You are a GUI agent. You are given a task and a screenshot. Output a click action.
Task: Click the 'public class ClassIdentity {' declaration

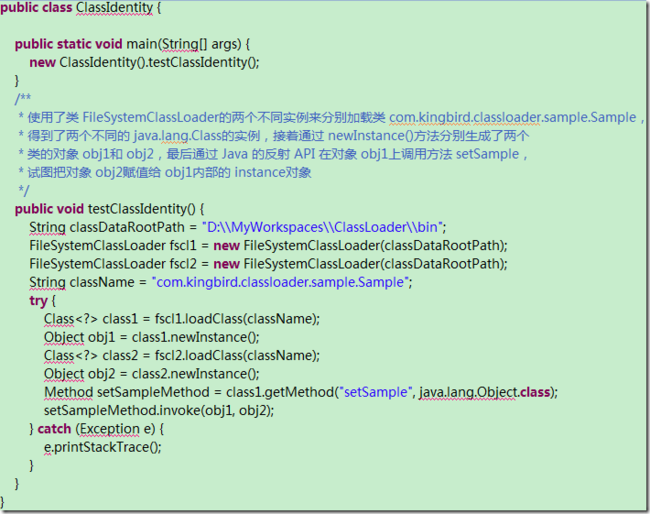point(81,8)
